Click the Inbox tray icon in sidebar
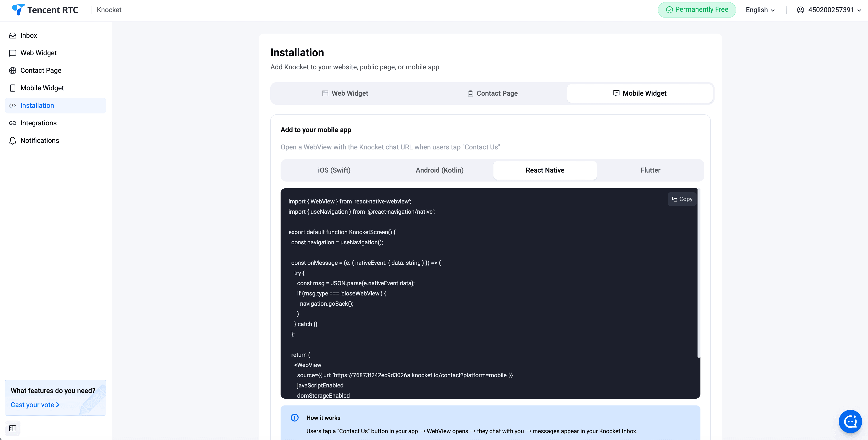This screenshot has width=868, height=440. click(13, 35)
